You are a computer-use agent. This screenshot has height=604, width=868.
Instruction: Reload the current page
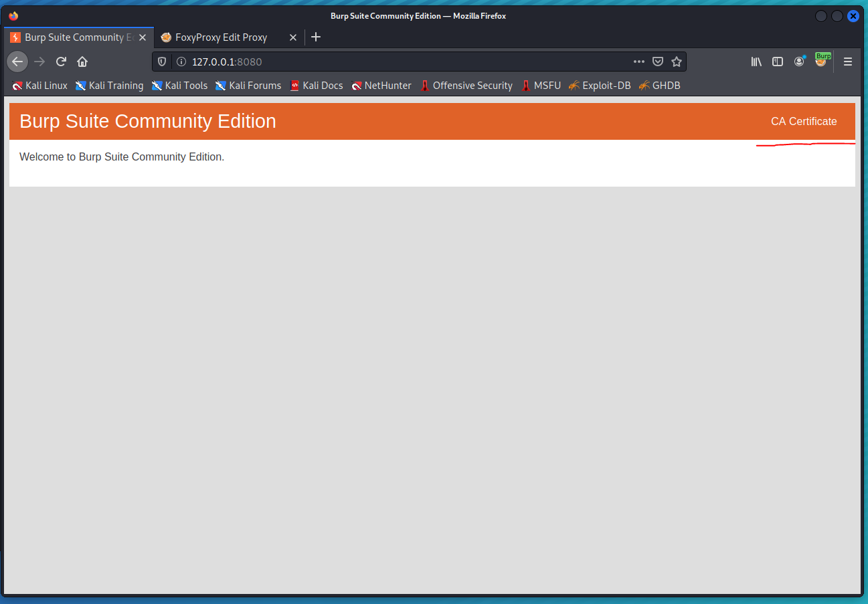point(60,61)
